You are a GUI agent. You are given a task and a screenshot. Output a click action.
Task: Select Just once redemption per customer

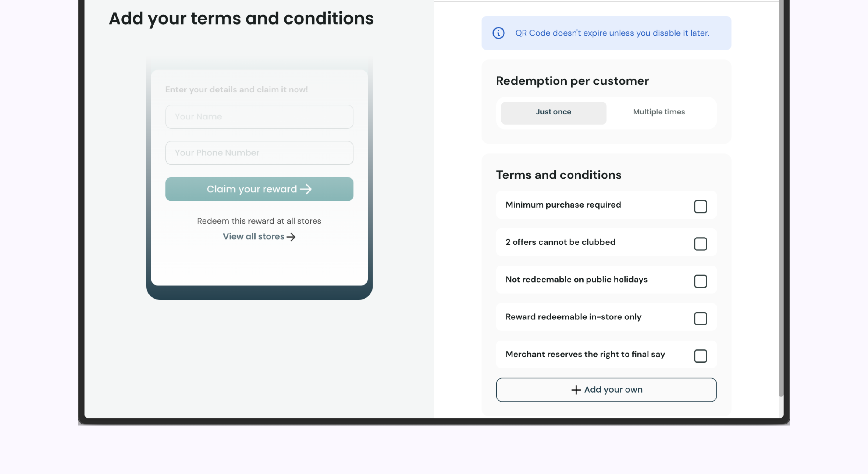point(553,112)
